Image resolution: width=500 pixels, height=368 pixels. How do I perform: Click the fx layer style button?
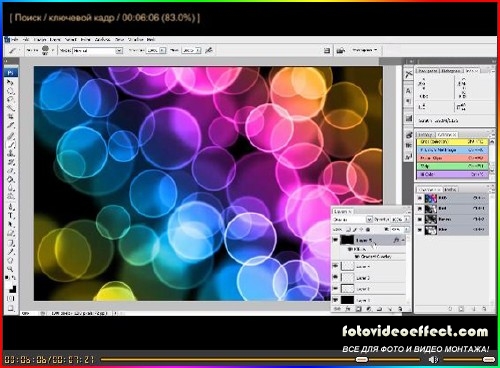pyautogui.click(x=348, y=309)
